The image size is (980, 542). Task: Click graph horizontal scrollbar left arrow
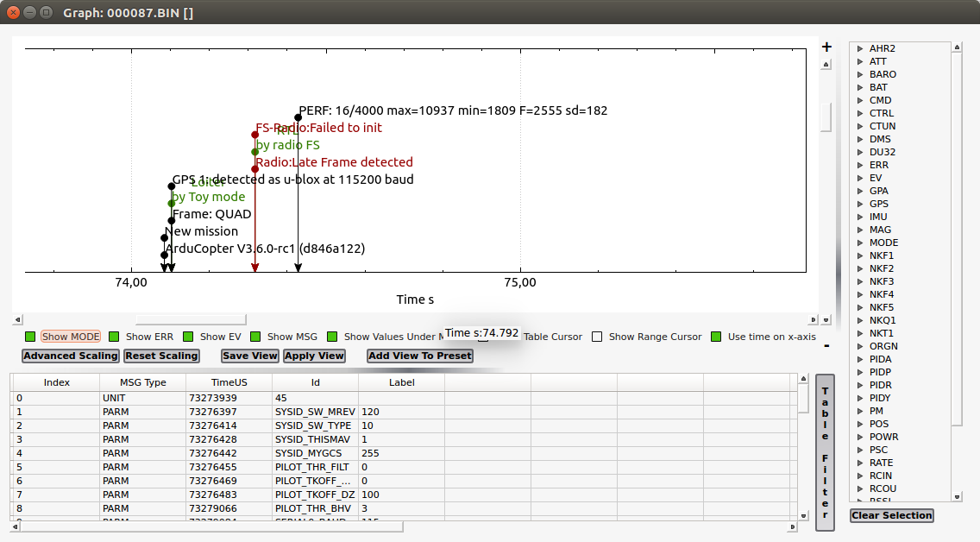point(17,319)
